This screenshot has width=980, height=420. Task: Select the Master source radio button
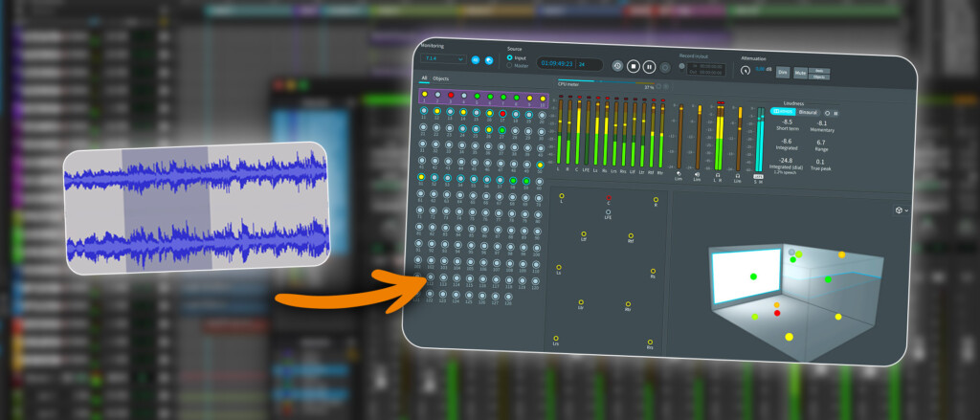[509, 65]
